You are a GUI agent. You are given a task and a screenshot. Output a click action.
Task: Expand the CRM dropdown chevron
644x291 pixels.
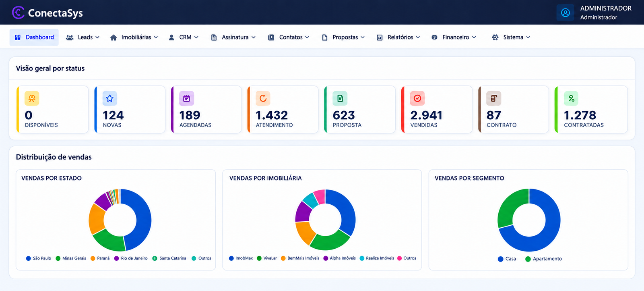pos(196,37)
